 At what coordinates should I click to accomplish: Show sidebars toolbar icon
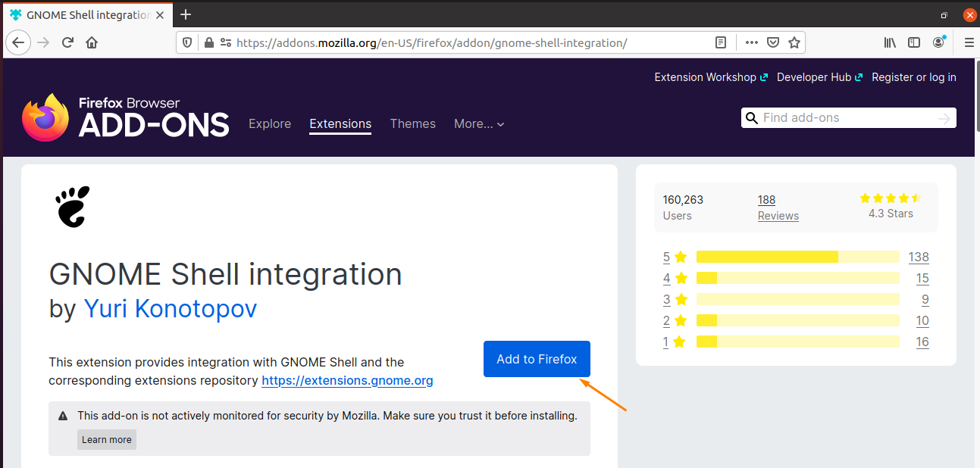914,43
